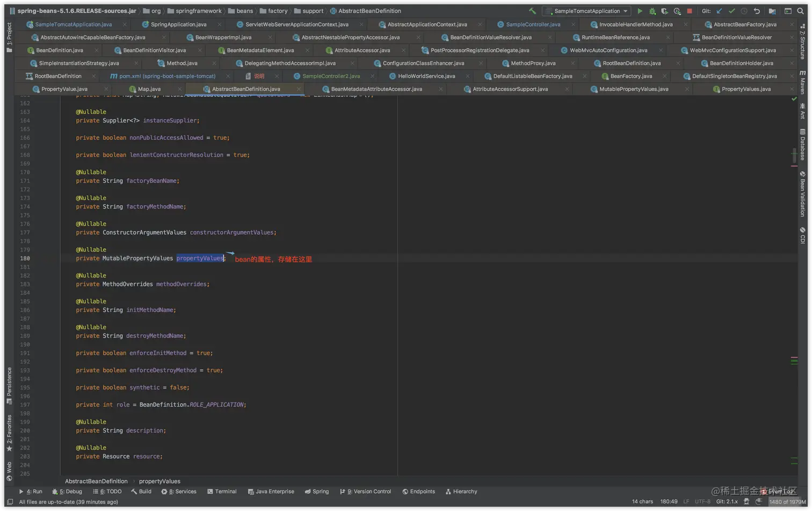The image size is (812, 511).
Task: Run SampleTomcatApplication with the green play icon
Action: [x=640, y=11]
